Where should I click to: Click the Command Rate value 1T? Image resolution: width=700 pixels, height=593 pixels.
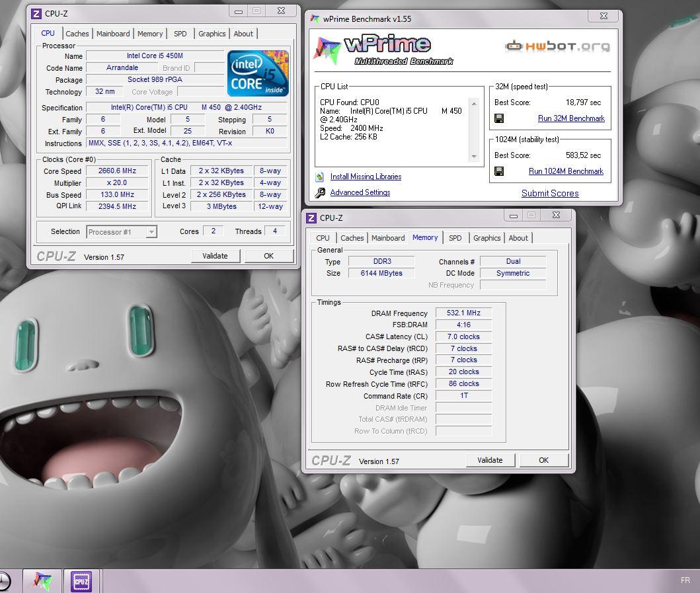pyautogui.click(x=463, y=395)
